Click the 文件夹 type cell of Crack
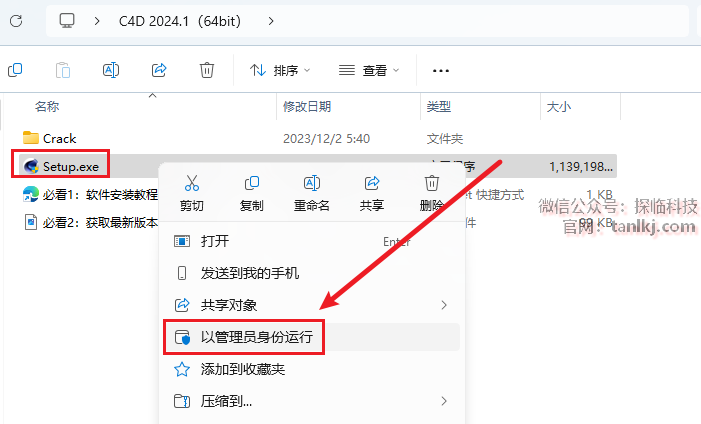 (444, 139)
